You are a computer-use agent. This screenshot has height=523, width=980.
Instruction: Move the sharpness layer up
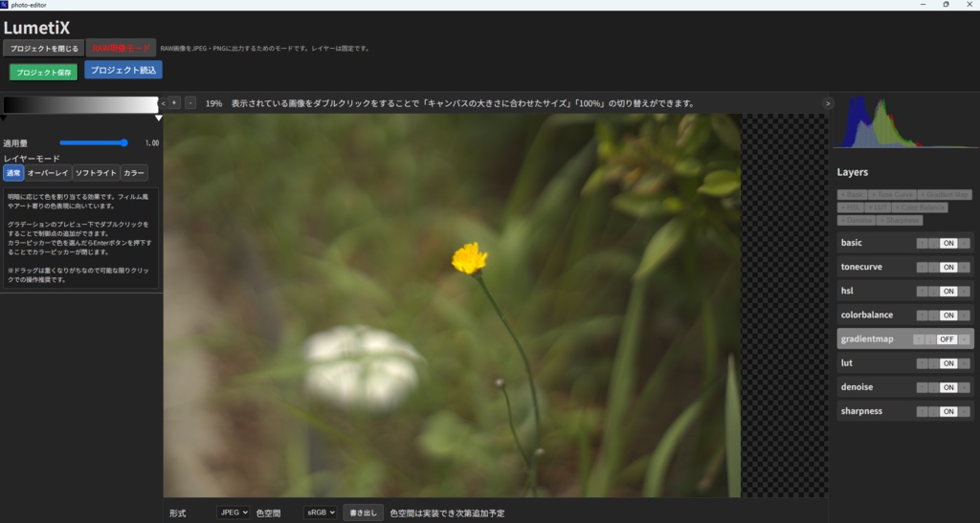pos(922,411)
